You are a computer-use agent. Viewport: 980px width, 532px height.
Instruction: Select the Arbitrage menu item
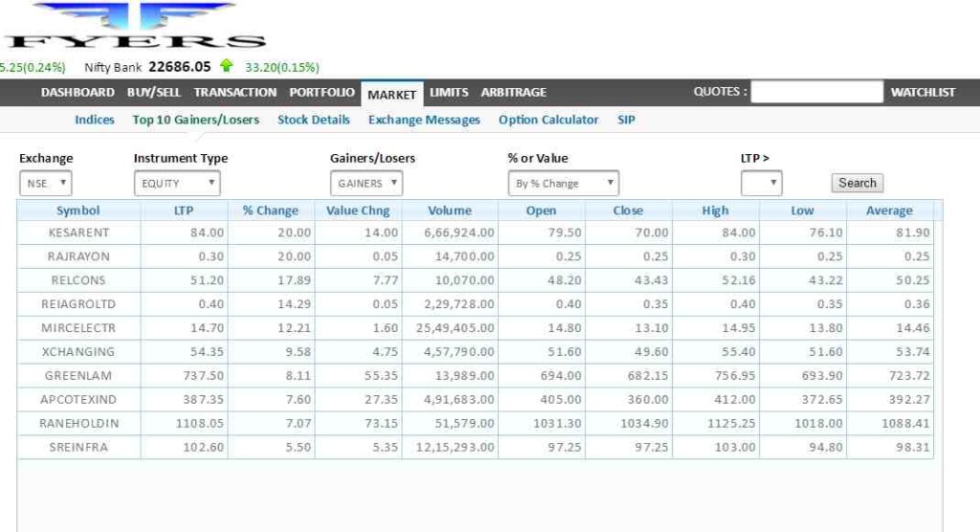tap(513, 93)
